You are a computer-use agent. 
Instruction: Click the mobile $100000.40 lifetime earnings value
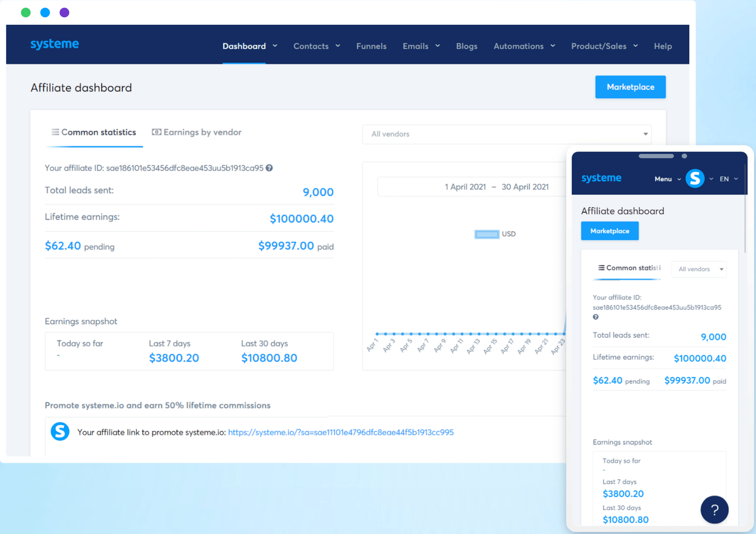click(x=700, y=359)
